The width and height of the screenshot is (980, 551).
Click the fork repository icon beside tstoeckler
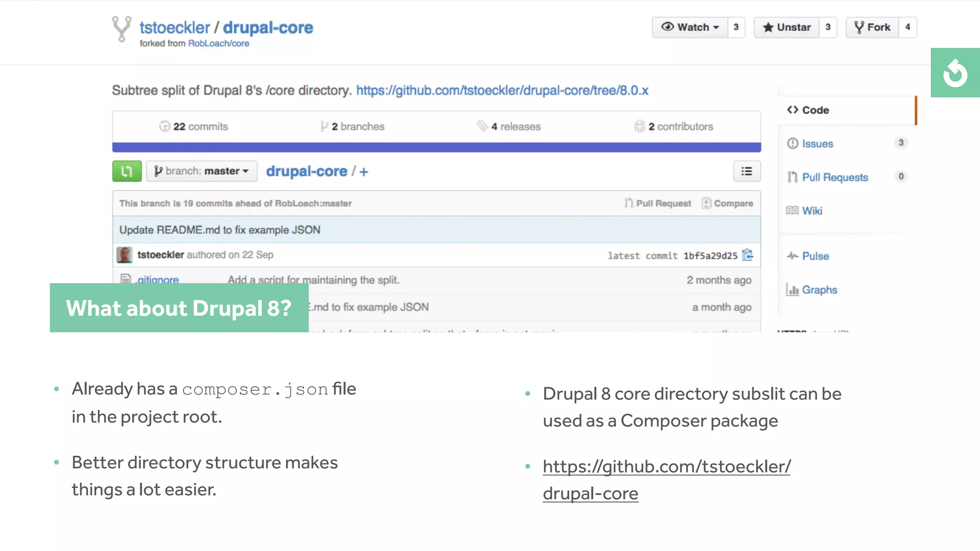click(122, 29)
